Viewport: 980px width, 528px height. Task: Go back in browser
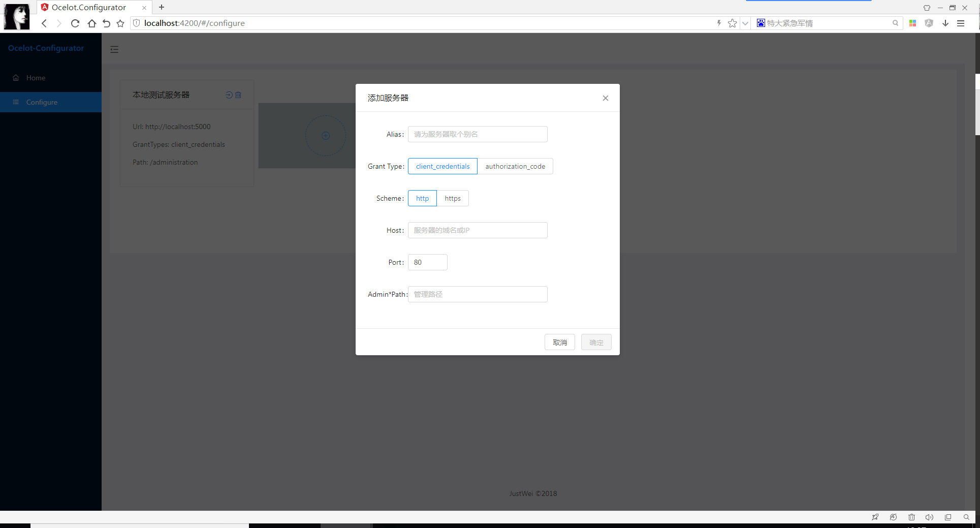44,23
